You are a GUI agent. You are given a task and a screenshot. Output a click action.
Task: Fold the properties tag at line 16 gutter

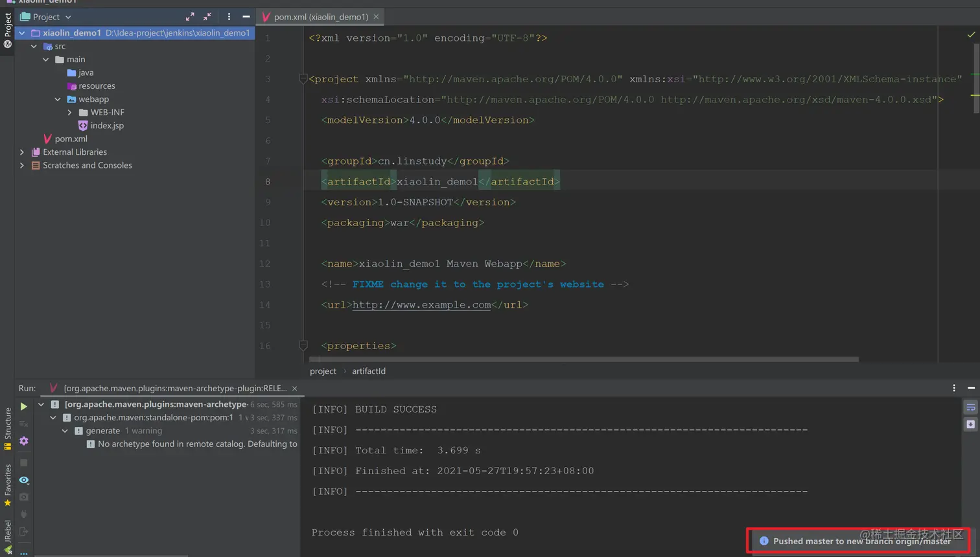(303, 346)
